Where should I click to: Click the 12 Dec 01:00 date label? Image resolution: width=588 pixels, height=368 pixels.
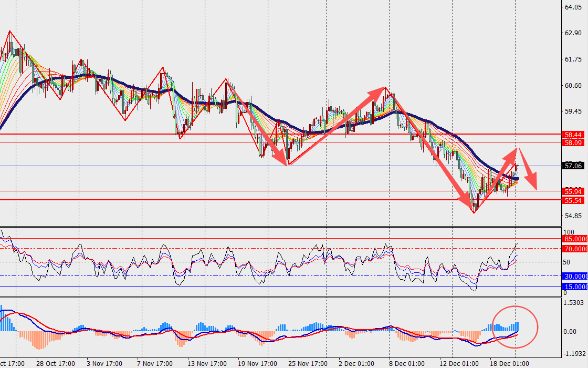point(459,364)
